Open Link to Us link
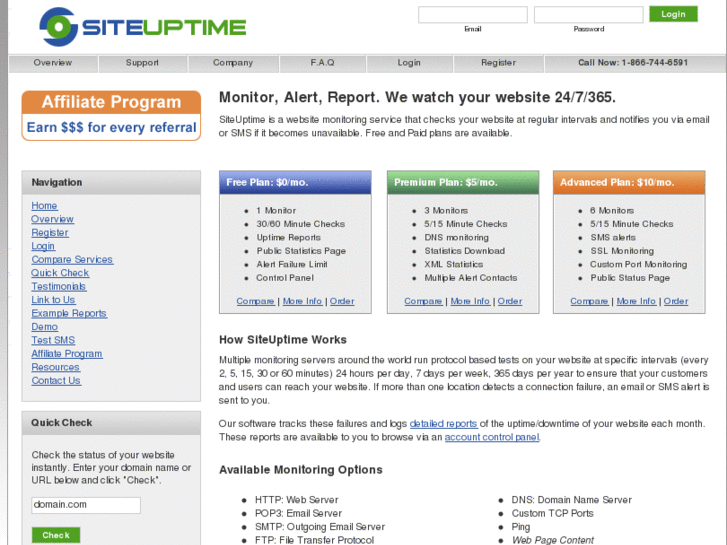Screen dimensions: 727x545 pyautogui.click(x=53, y=300)
